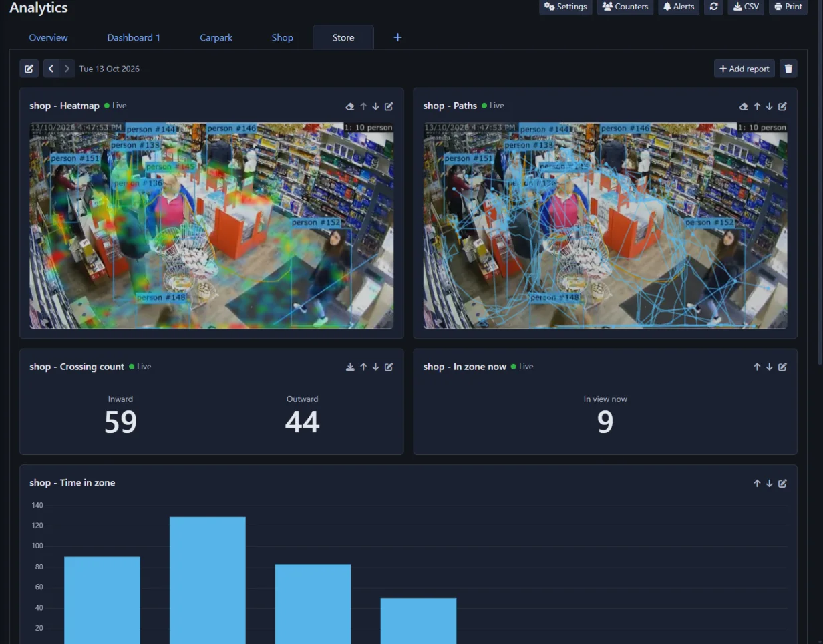Screen dimensions: 823x644
Task: Click the Paths camera image
Action: pos(605,225)
